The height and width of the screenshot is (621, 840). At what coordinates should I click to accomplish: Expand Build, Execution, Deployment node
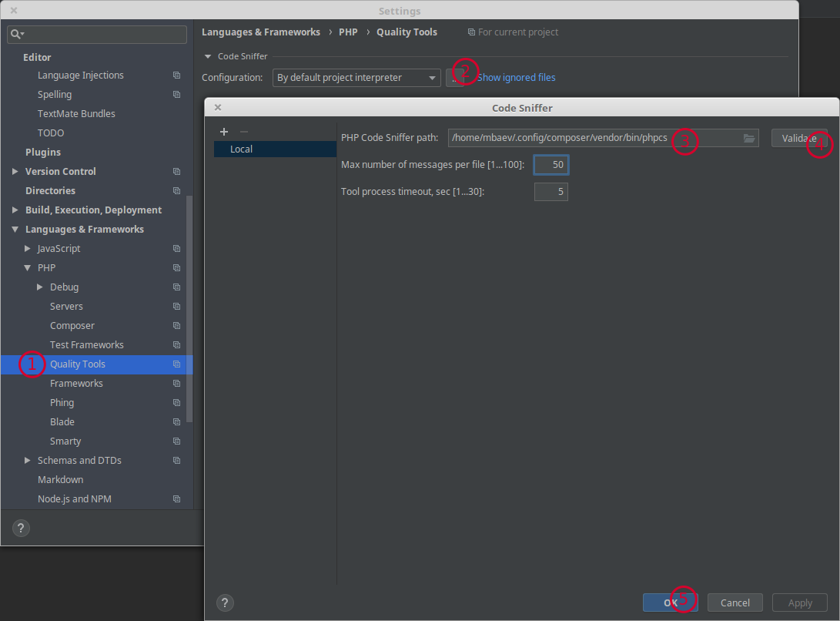(x=15, y=210)
